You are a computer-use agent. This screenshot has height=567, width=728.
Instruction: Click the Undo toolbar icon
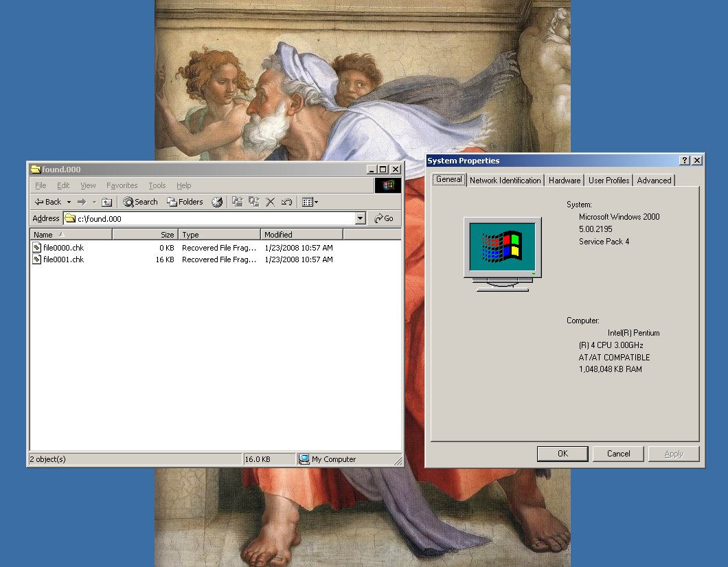[x=287, y=202]
